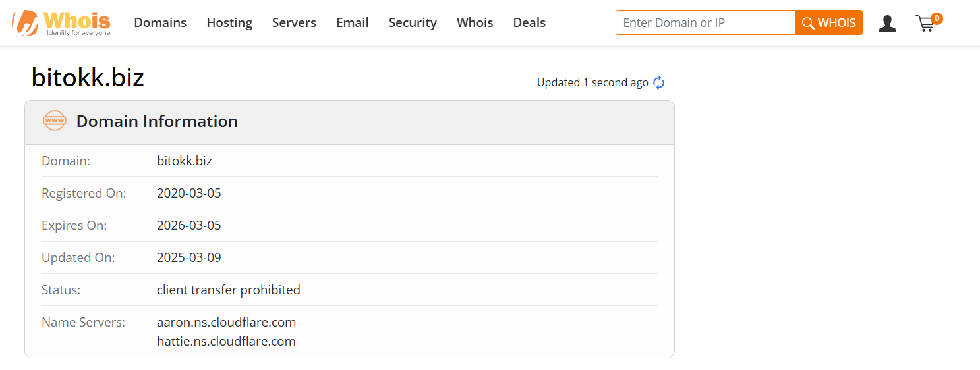Click the orange WHOIS search button
The height and width of the screenshot is (370, 980).
(828, 23)
